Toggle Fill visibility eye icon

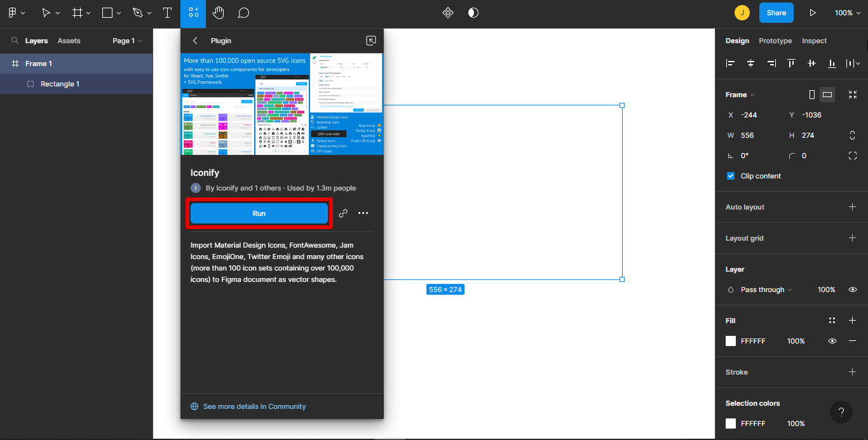(832, 341)
